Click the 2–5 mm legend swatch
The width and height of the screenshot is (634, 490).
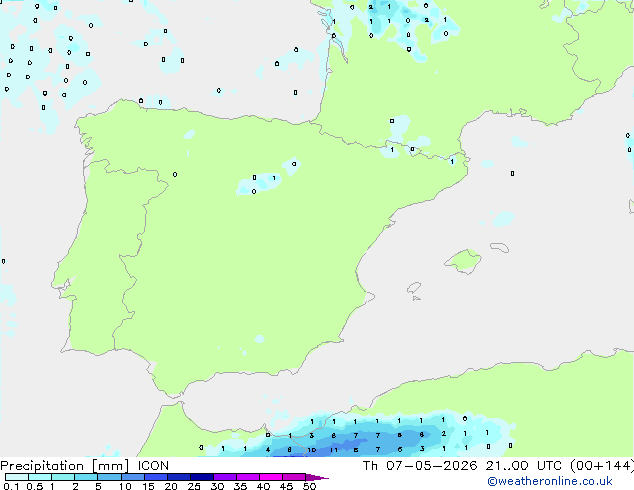(x=86, y=477)
